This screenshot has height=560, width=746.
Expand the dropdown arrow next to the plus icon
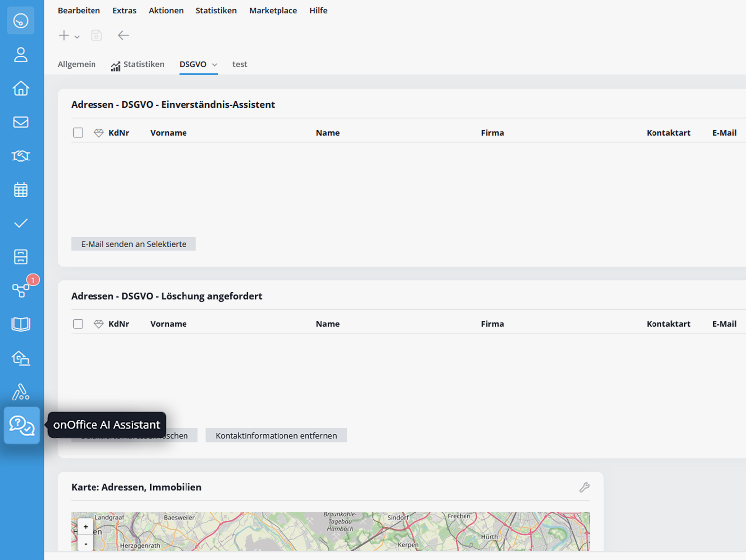point(77,37)
